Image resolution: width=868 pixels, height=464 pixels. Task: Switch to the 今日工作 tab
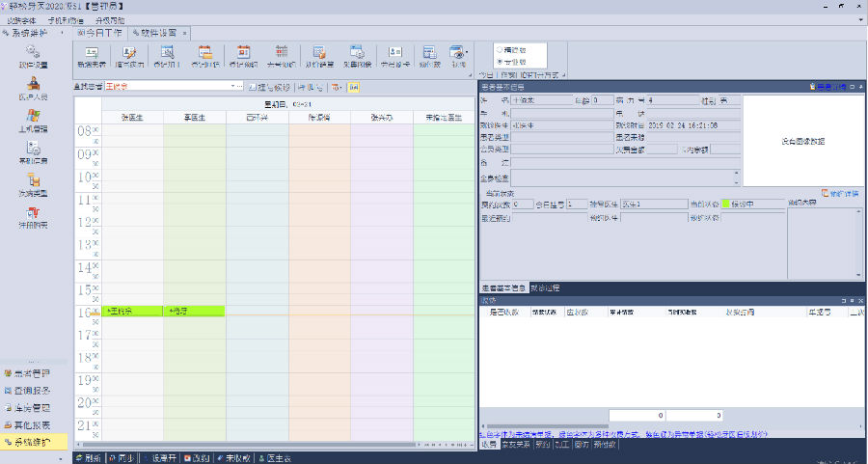coord(100,32)
